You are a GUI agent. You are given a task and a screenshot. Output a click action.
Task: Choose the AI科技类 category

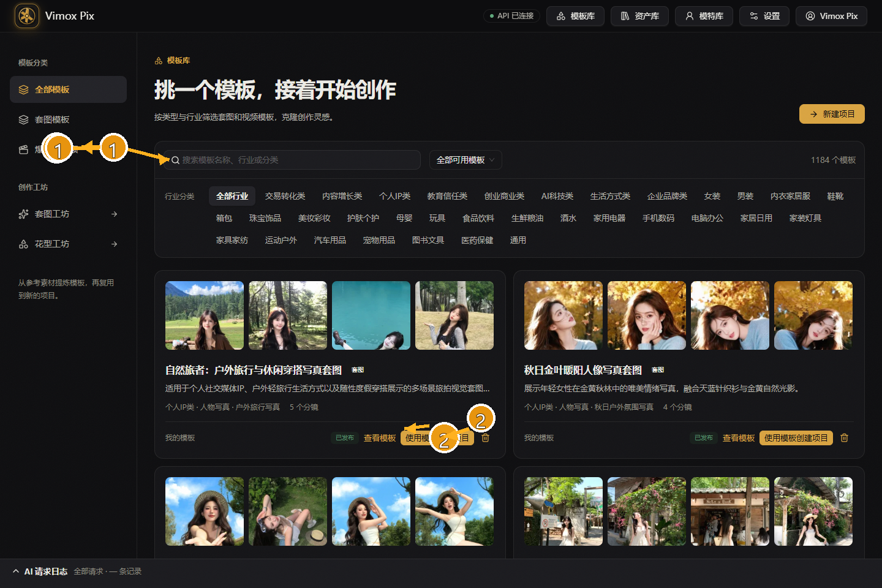(557, 196)
